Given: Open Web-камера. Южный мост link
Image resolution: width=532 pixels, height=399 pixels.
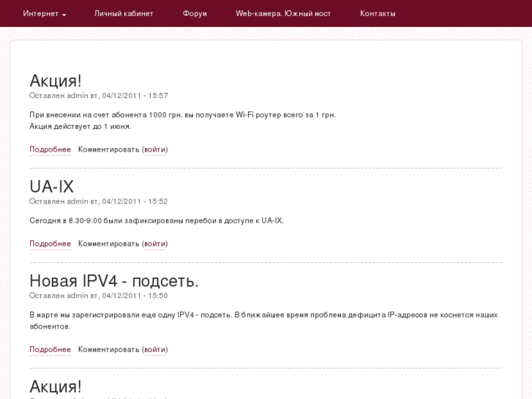Looking at the screenshot, I should click(x=283, y=14).
